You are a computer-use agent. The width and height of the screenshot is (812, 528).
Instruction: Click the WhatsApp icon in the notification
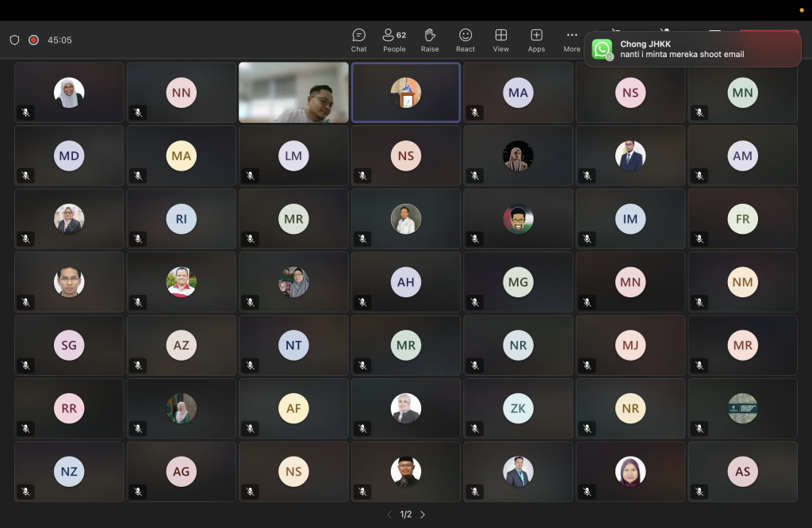(602, 49)
